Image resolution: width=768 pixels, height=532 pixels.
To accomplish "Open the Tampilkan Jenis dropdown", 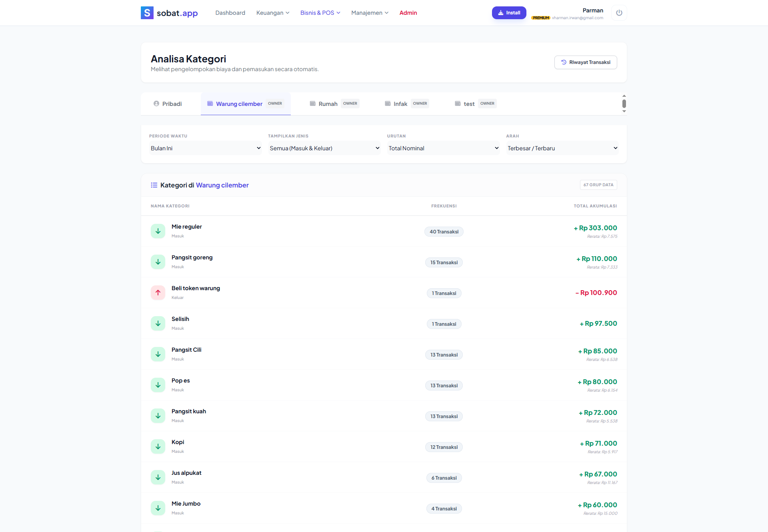I will 324,148.
